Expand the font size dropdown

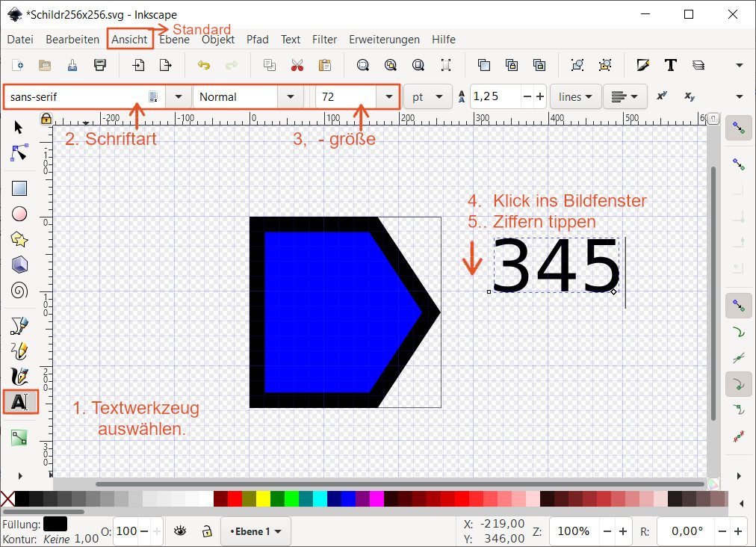388,96
